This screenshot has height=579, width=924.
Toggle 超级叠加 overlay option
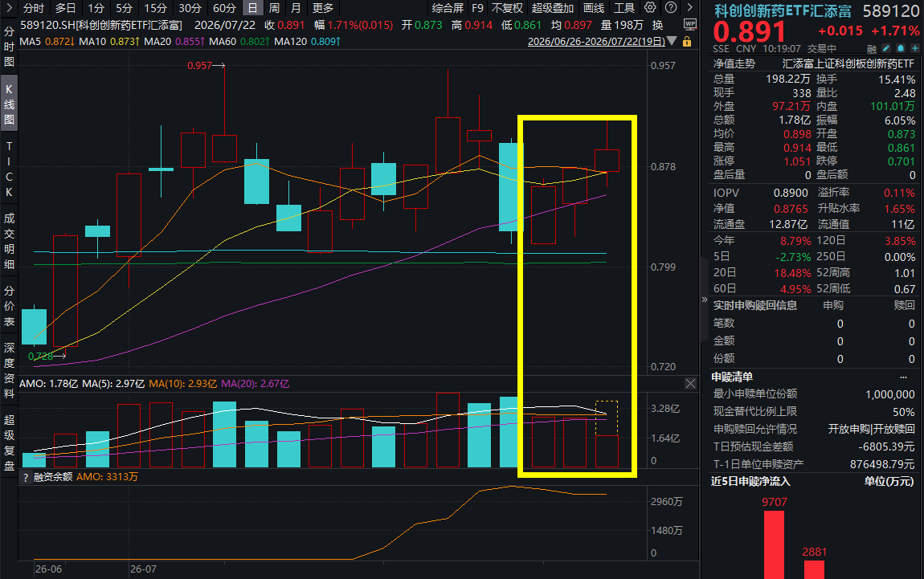tap(552, 8)
